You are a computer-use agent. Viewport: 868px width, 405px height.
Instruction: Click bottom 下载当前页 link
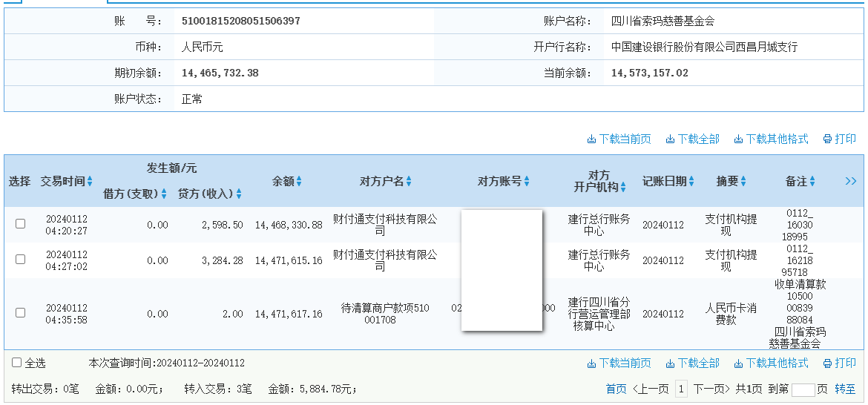619,363
